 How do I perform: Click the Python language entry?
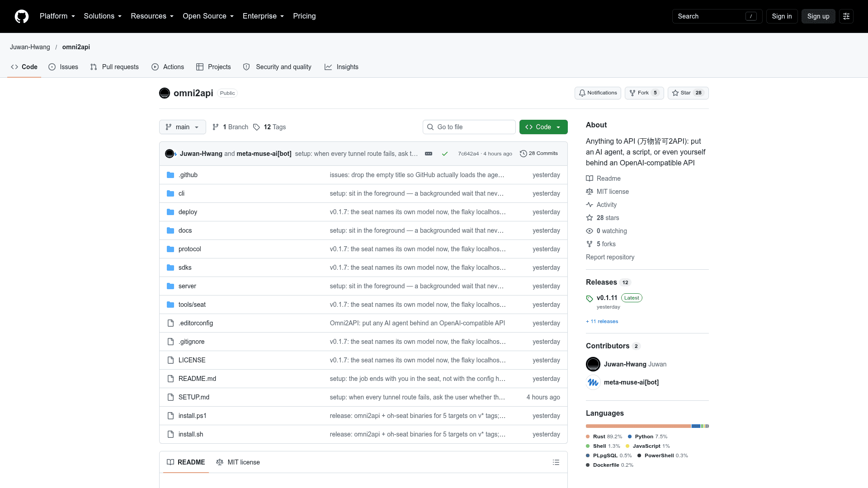[647, 436]
